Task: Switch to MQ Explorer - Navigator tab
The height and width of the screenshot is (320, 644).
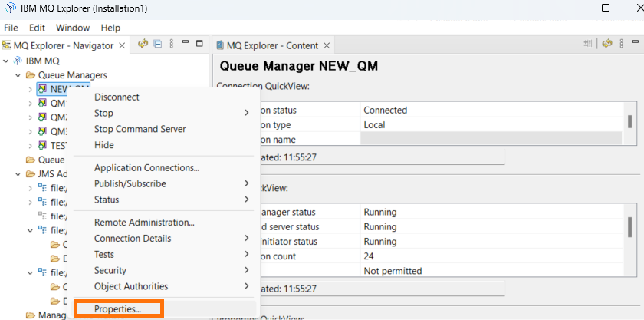Action: tap(64, 45)
